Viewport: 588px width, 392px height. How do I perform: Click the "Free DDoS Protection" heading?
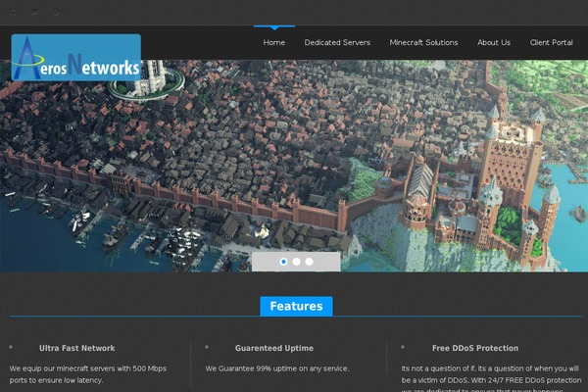tap(475, 348)
